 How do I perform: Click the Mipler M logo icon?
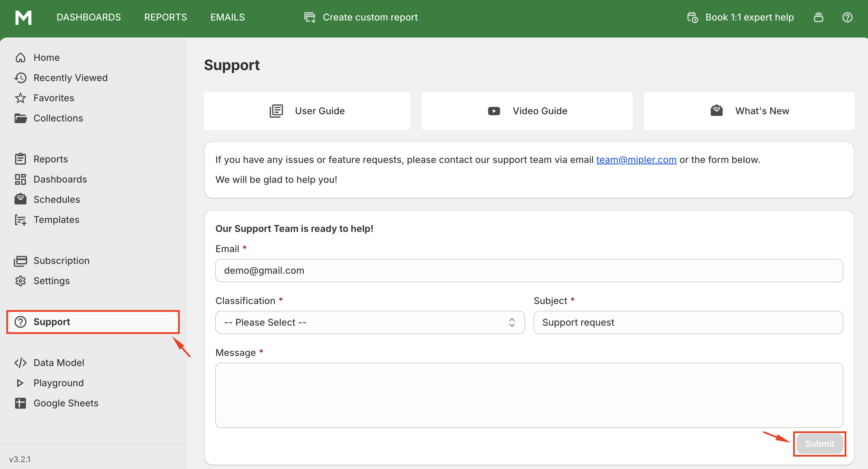click(23, 18)
